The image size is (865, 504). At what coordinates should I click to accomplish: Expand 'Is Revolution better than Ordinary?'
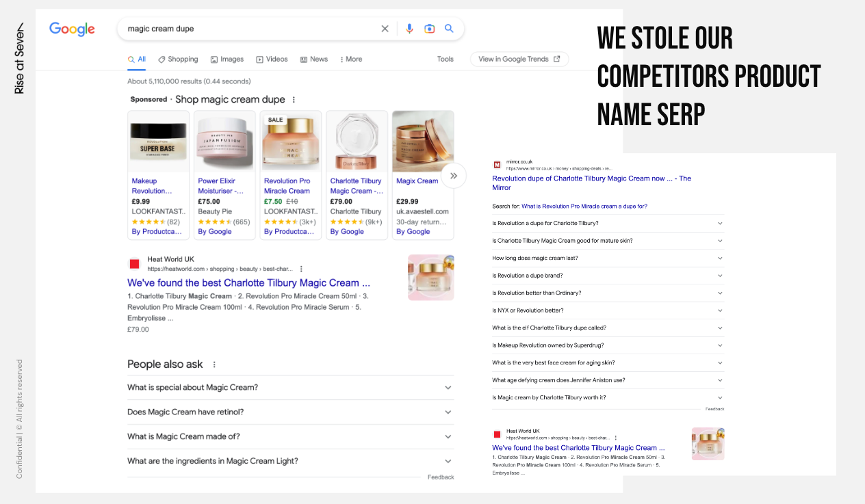[608, 293]
